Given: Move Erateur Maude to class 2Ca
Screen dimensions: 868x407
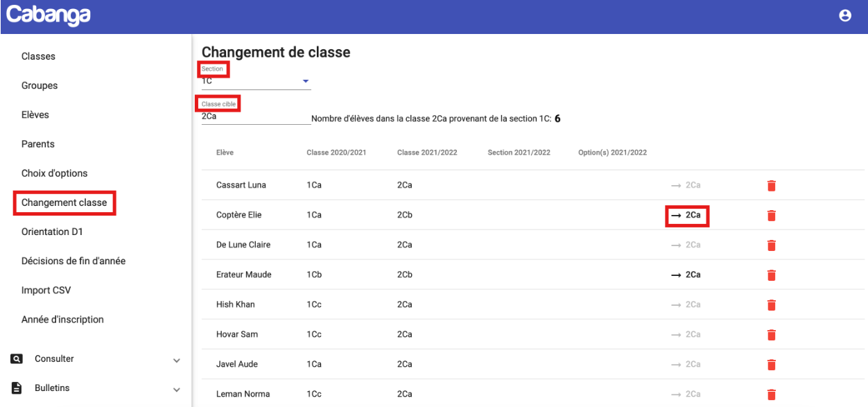Looking at the screenshot, I should point(686,275).
